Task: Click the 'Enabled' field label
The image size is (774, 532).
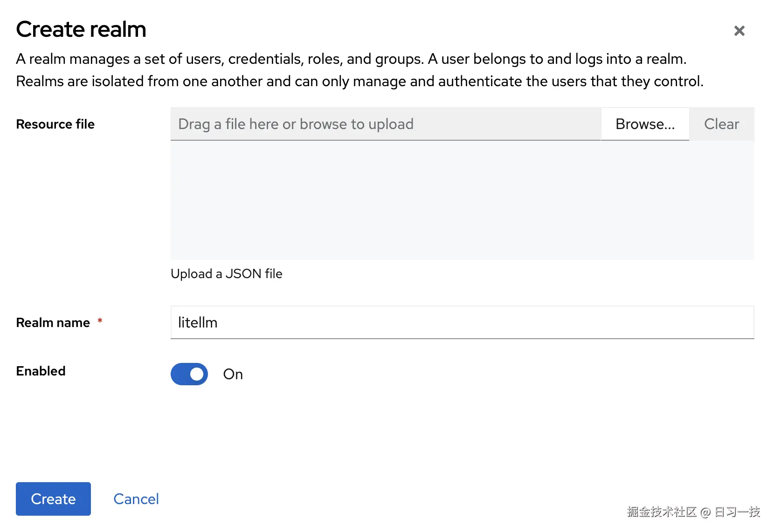Action: [41, 371]
